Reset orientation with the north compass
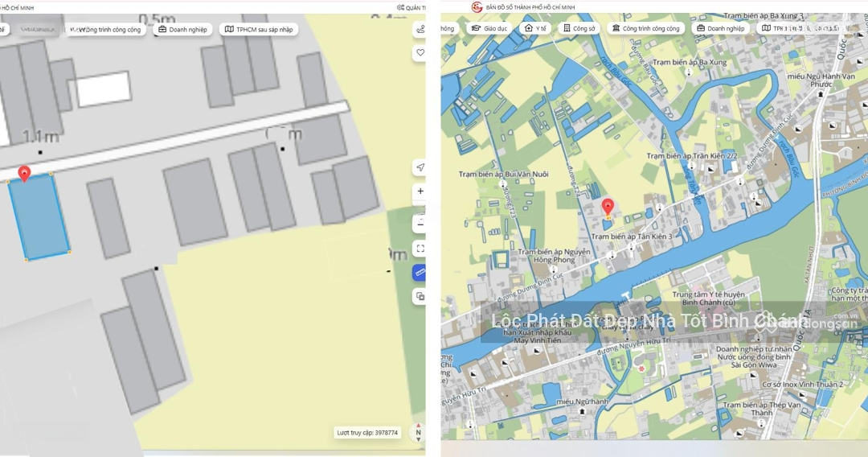The image size is (868, 457). coord(417,433)
